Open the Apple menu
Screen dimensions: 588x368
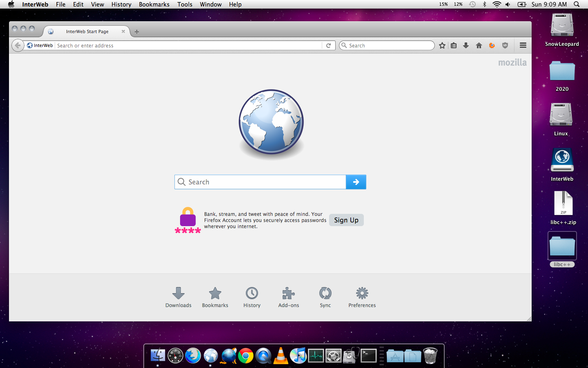pos(11,4)
